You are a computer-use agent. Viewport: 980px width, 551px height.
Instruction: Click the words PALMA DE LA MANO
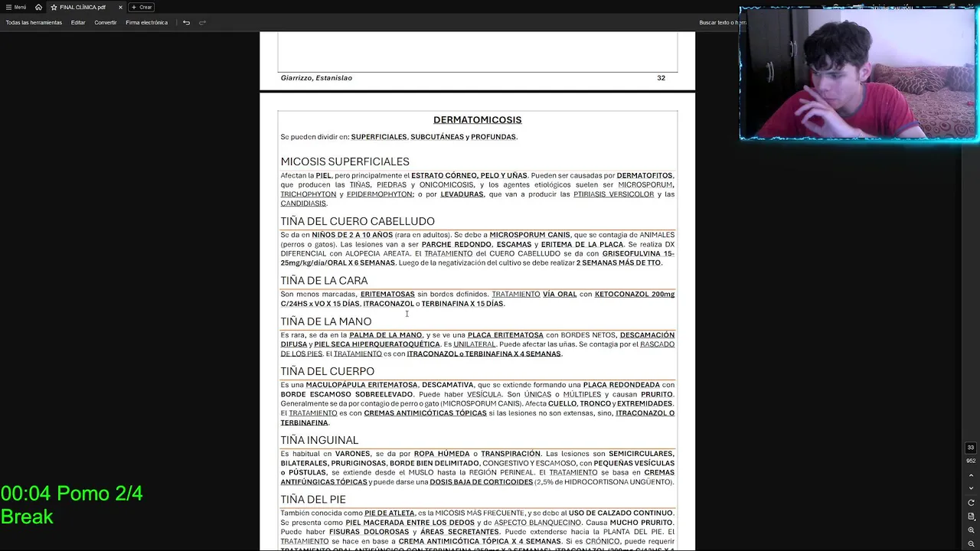385,334
